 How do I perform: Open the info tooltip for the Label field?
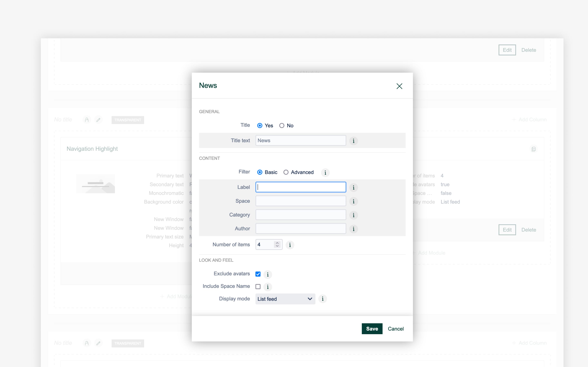coord(354,187)
